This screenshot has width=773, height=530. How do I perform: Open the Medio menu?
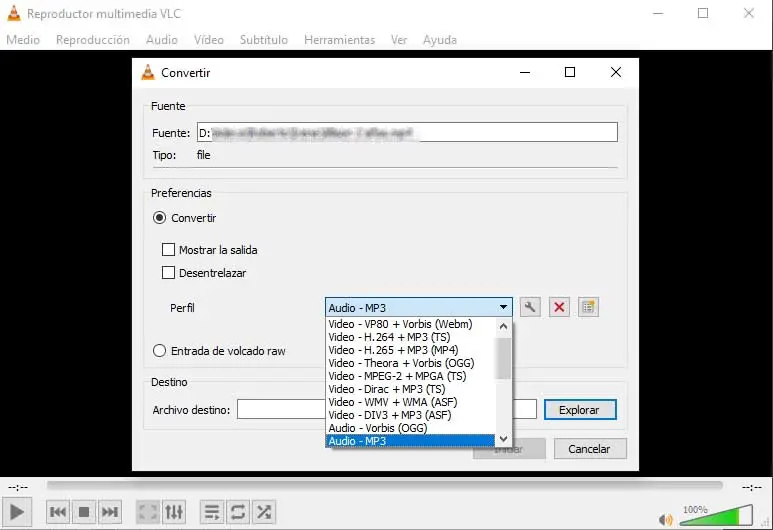pos(23,39)
